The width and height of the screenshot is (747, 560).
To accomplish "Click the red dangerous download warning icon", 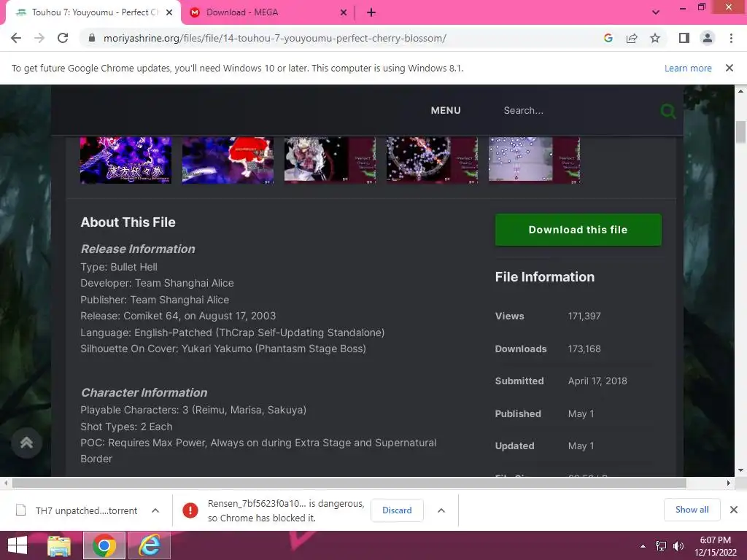I will pos(190,510).
